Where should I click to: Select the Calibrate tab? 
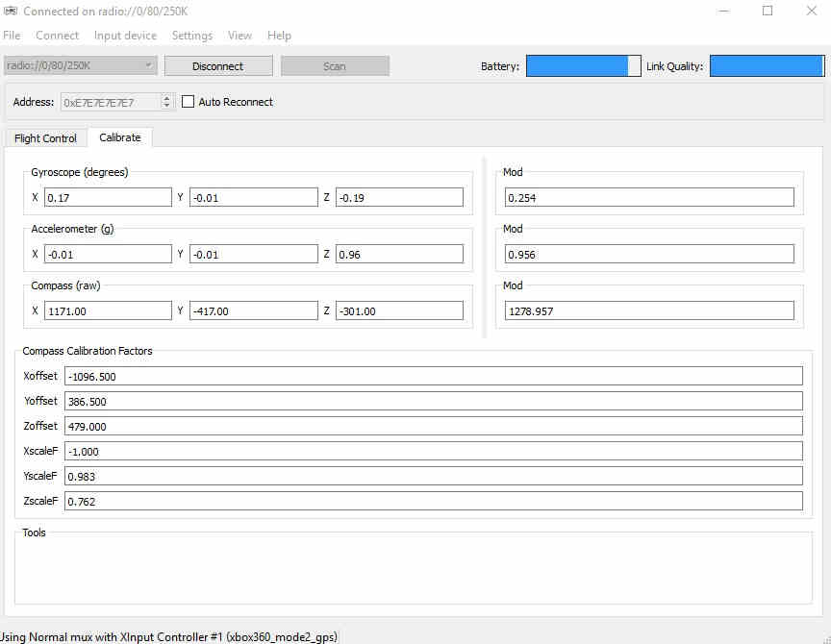[x=120, y=137]
